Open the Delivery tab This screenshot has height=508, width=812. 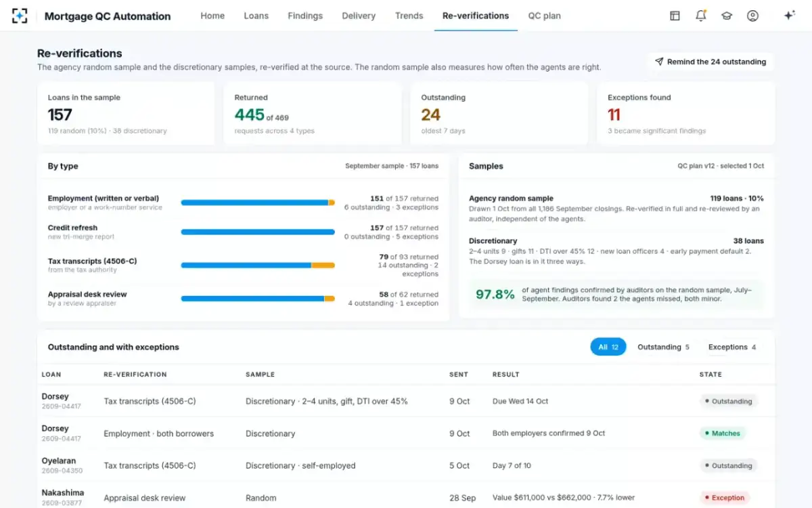click(x=359, y=16)
